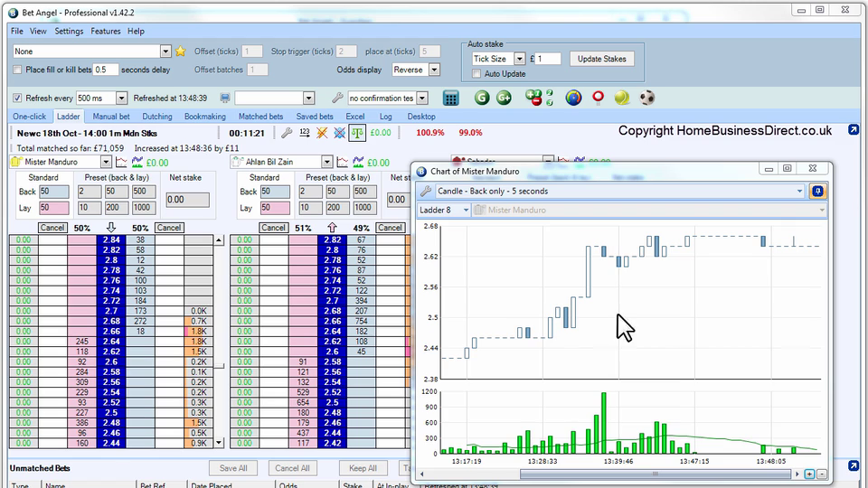
Task: Open the 500 ms refresh rate dropdown
Action: click(121, 98)
